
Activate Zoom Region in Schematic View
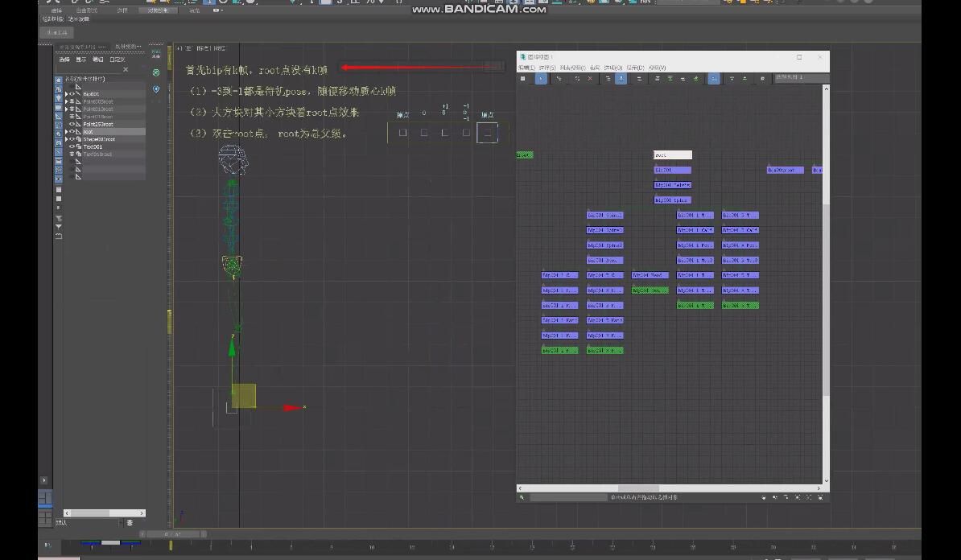(786, 497)
